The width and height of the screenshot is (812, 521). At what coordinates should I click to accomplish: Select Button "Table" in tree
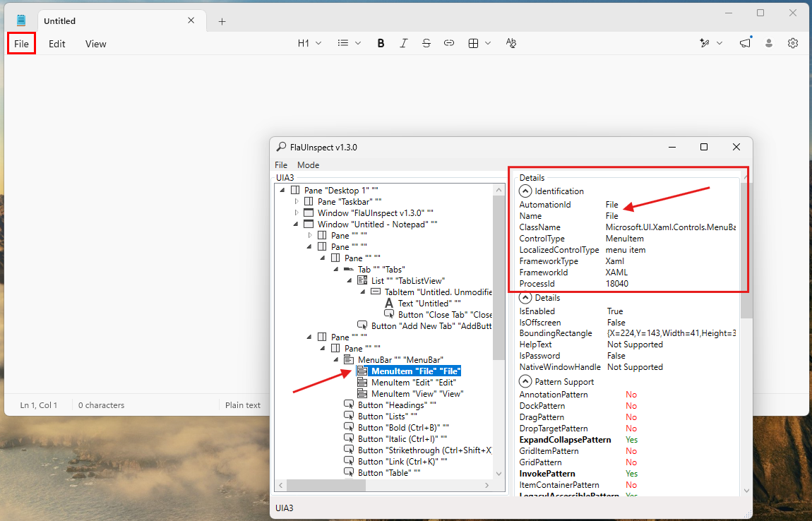click(389, 473)
